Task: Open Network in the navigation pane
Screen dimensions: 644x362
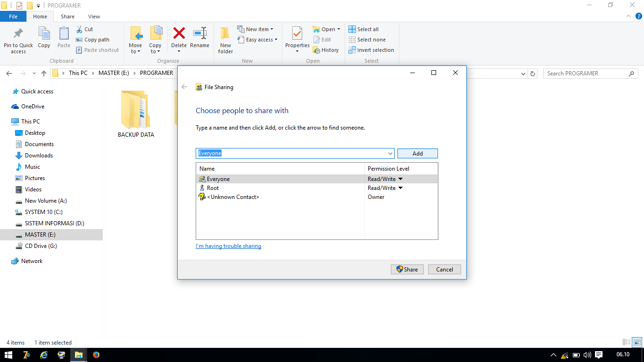Action: 32,261
